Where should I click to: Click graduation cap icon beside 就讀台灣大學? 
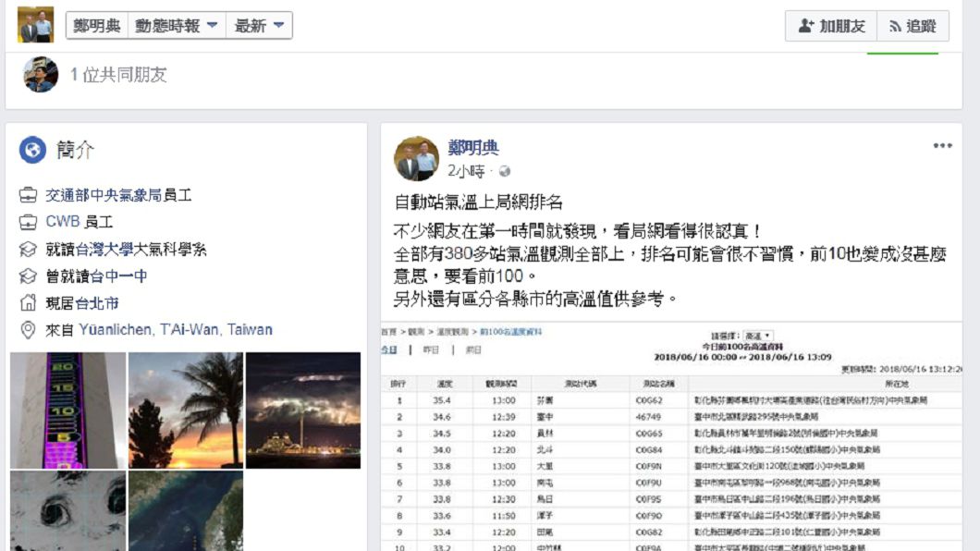pos(28,250)
